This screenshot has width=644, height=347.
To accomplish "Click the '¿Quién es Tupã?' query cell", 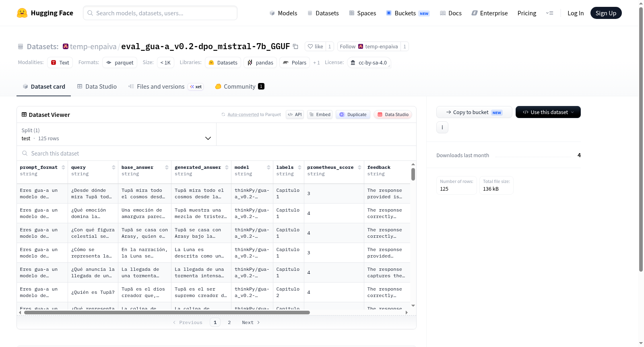I will 93,292.
